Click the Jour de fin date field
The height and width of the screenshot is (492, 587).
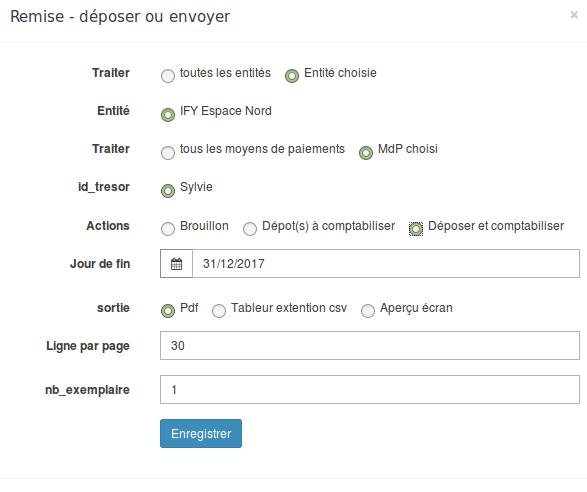click(x=386, y=264)
